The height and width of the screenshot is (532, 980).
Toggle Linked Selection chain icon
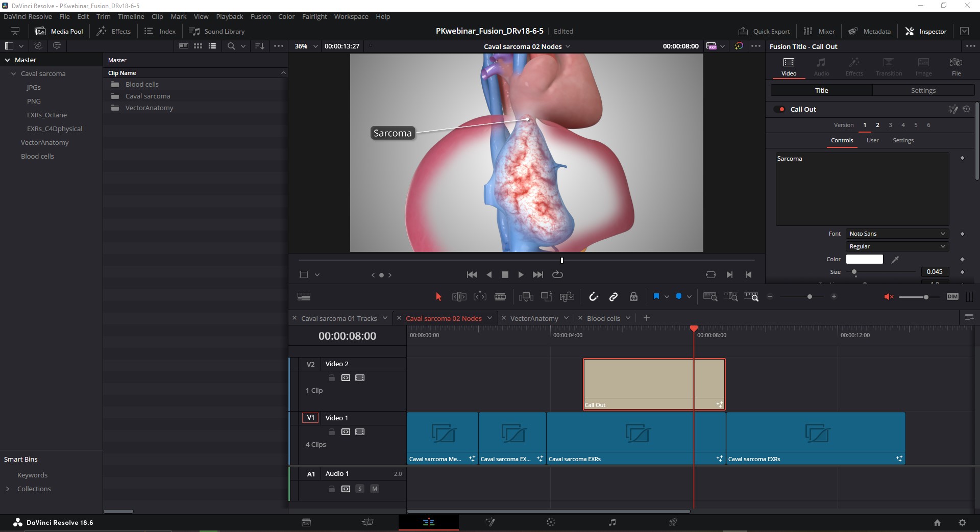(614, 297)
